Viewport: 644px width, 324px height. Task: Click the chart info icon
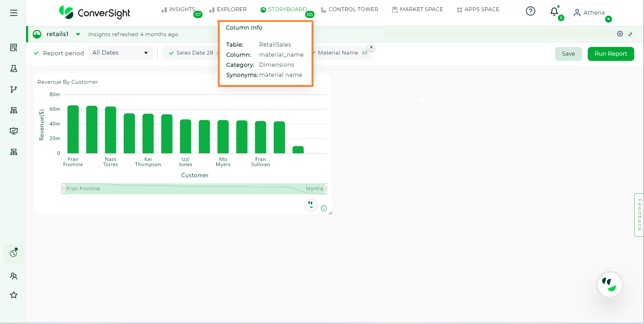(324, 208)
